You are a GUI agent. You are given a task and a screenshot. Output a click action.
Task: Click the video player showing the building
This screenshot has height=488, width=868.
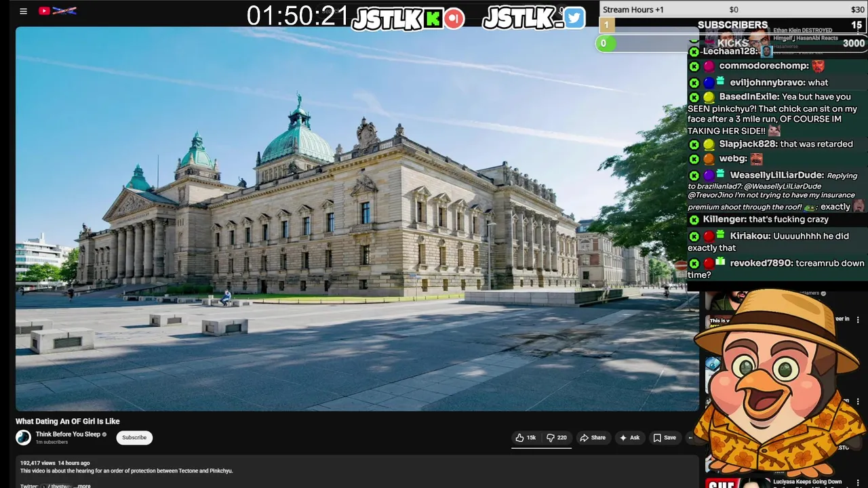pyautogui.click(x=357, y=218)
